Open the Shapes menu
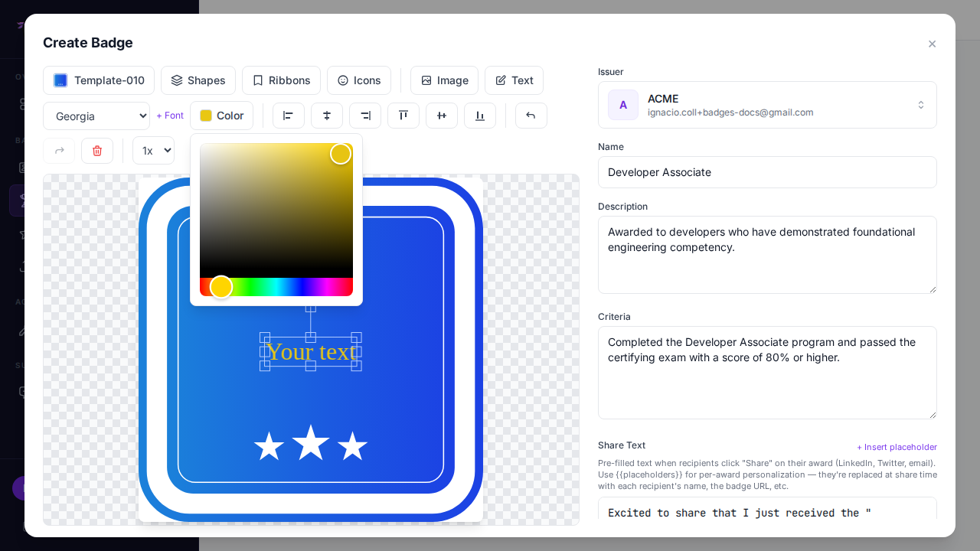 coord(198,80)
